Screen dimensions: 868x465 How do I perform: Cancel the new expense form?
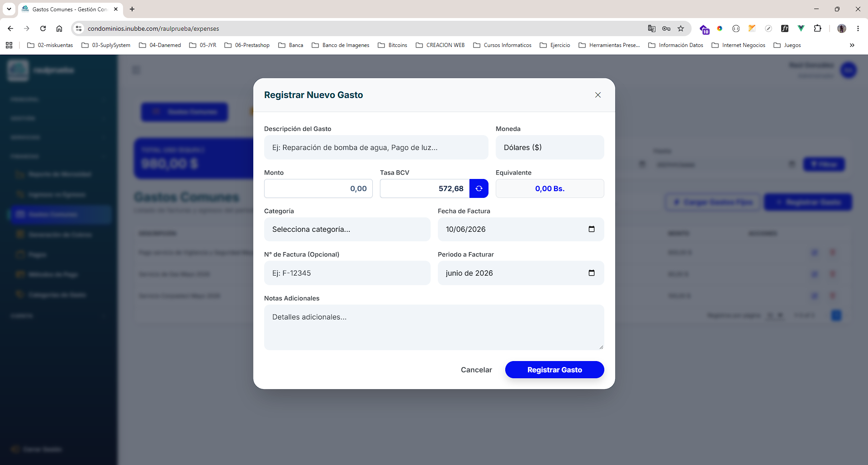click(x=476, y=370)
